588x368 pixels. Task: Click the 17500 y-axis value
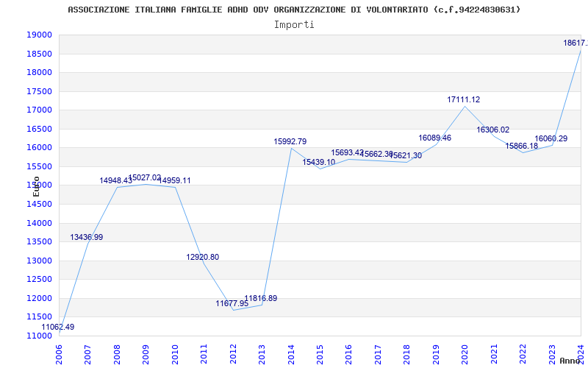coord(39,91)
